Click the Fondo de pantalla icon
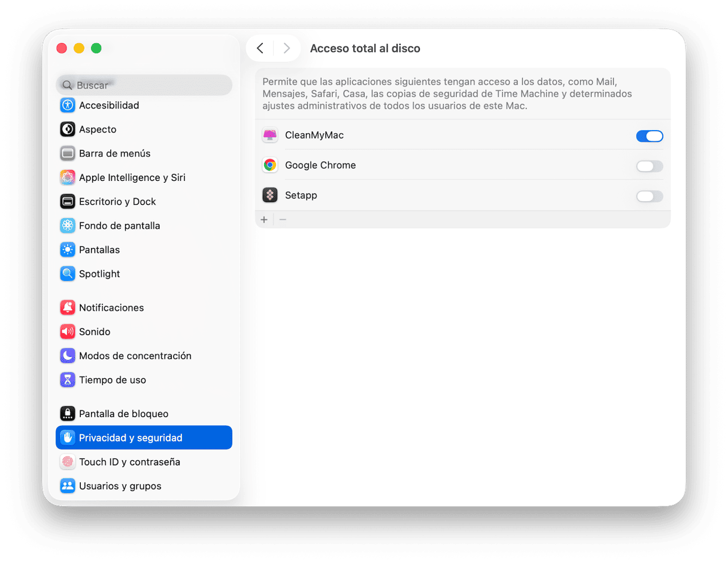The image size is (728, 562). [68, 226]
